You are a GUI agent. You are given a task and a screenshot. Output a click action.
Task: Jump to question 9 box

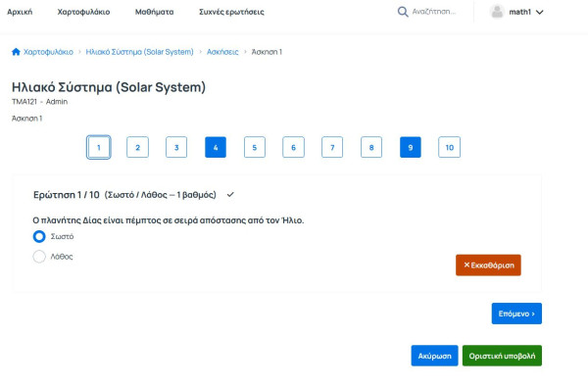point(411,147)
